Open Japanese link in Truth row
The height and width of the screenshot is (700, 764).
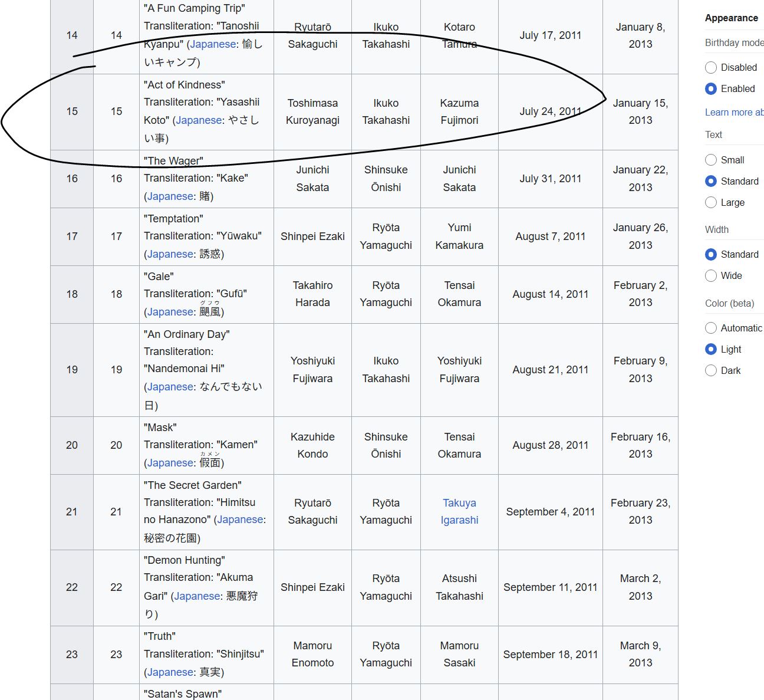pyautogui.click(x=170, y=672)
